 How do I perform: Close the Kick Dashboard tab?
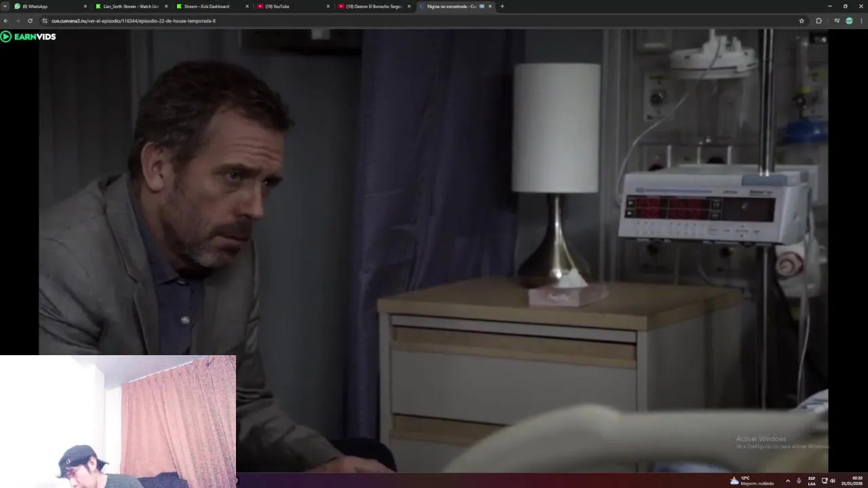point(247,6)
